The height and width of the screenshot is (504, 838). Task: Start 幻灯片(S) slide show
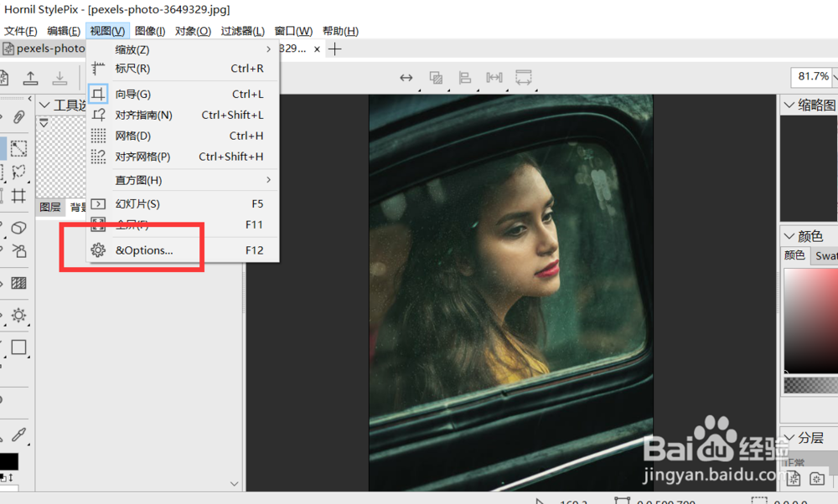click(x=183, y=203)
